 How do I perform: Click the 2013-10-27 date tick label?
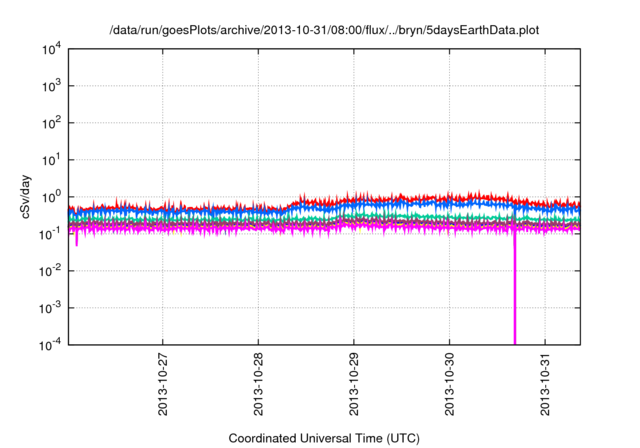[x=162, y=384]
